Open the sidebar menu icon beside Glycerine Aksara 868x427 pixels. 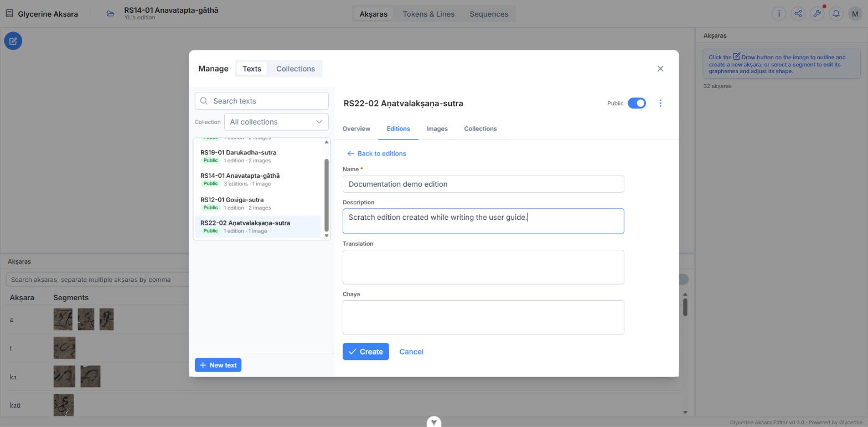click(x=9, y=14)
